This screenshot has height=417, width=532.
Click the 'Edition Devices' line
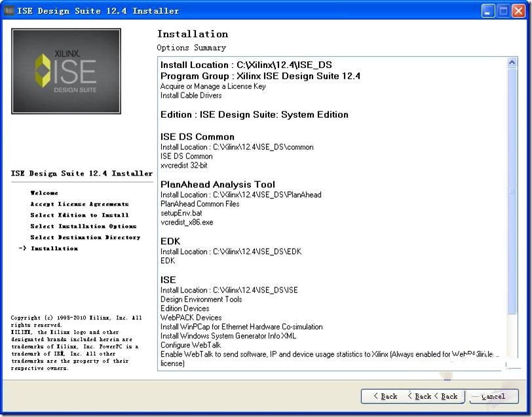point(185,308)
